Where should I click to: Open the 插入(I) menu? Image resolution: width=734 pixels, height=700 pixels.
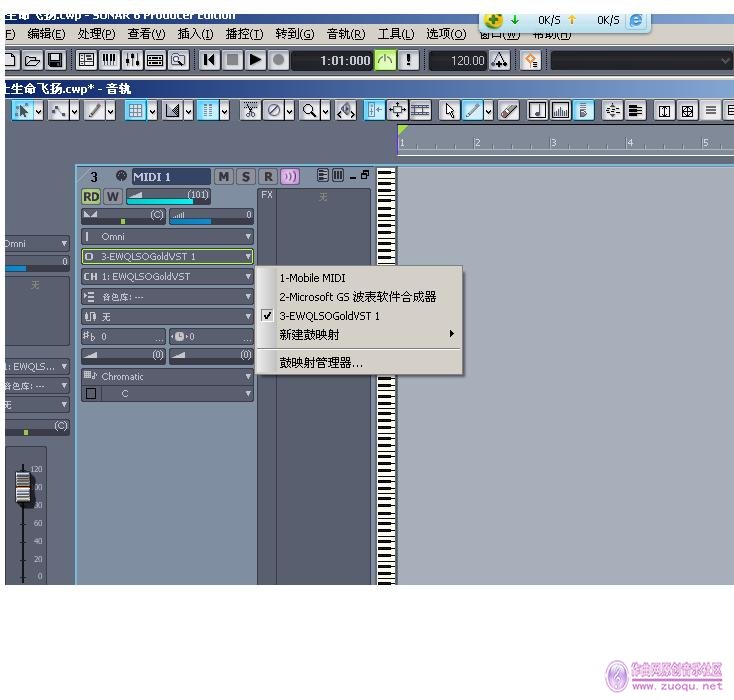click(195, 34)
